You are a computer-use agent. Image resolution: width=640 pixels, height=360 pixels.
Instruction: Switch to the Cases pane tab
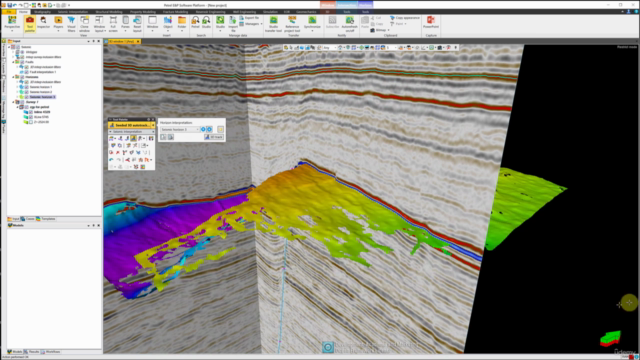click(28, 219)
